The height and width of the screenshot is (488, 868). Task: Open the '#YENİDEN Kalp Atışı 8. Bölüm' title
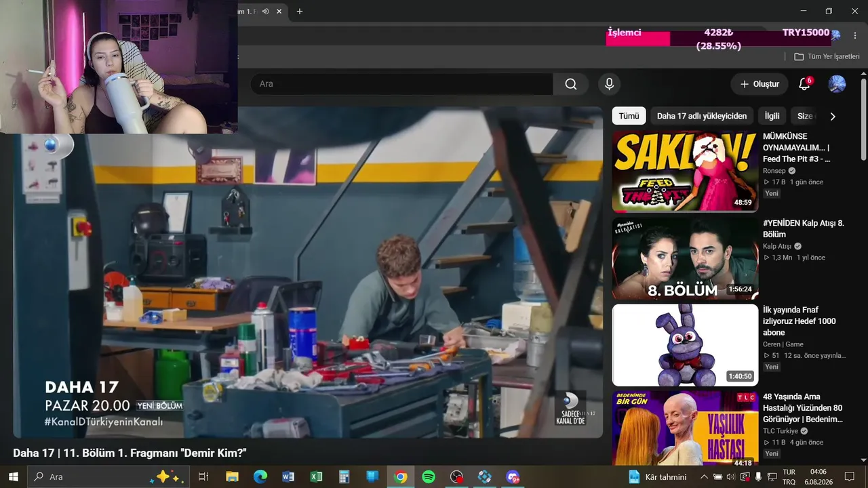point(804,228)
